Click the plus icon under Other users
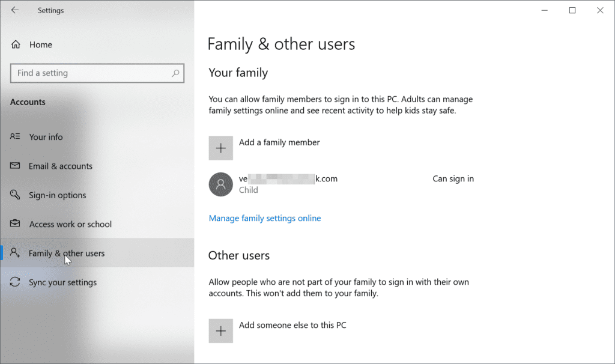Image resolution: width=615 pixels, height=364 pixels. pos(220,330)
